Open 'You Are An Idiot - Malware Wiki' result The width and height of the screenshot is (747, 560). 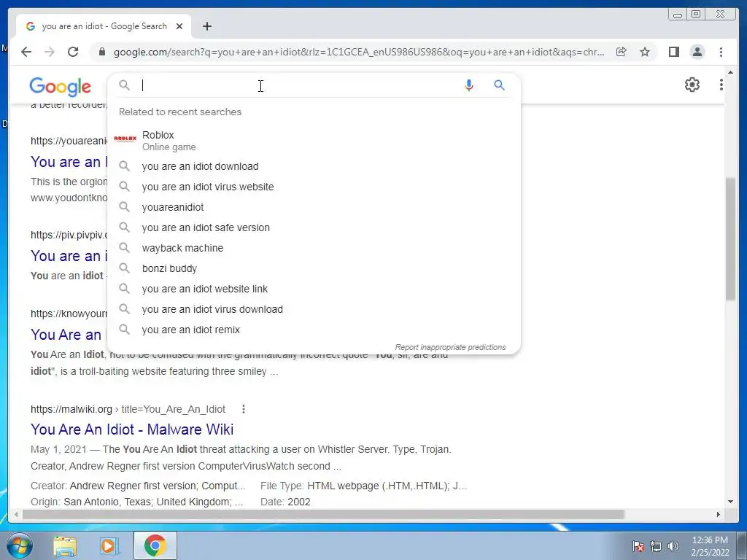click(x=132, y=429)
